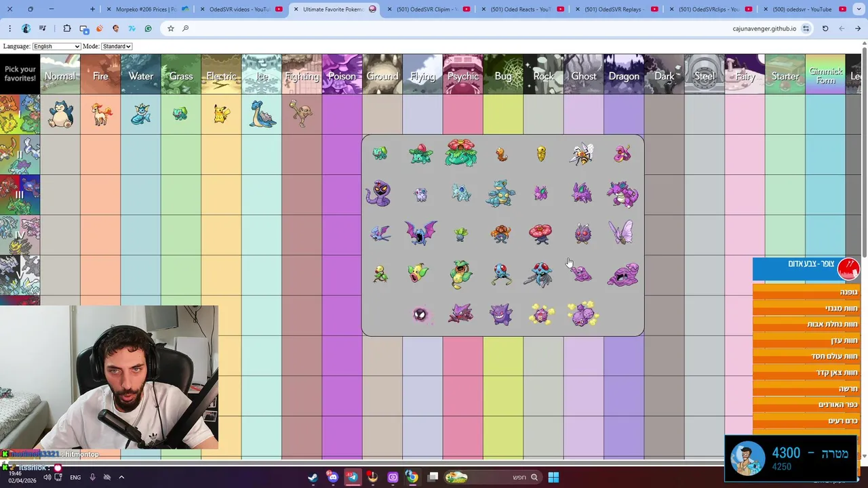The height and width of the screenshot is (488, 868).
Task: Pick Ivysaur in the Poison popup
Action: (x=420, y=154)
